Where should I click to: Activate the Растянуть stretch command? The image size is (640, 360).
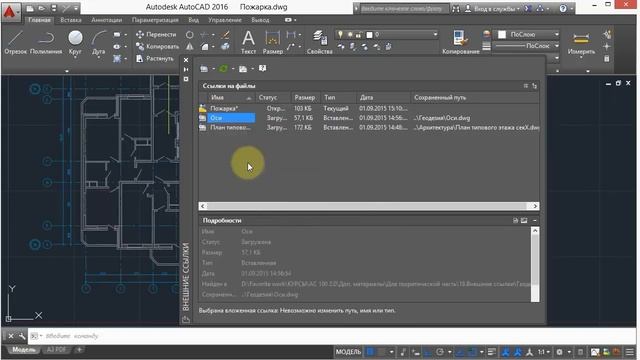click(x=155, y=58)
